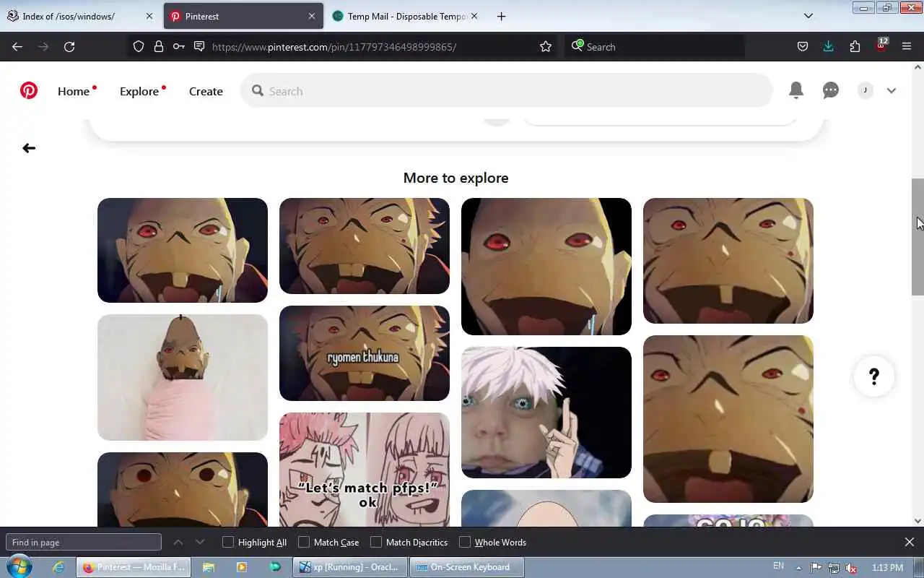The width and height of the screenshot is (924, 578).
Task: Open the messages chat bubble icon
Action: [831, 90]
